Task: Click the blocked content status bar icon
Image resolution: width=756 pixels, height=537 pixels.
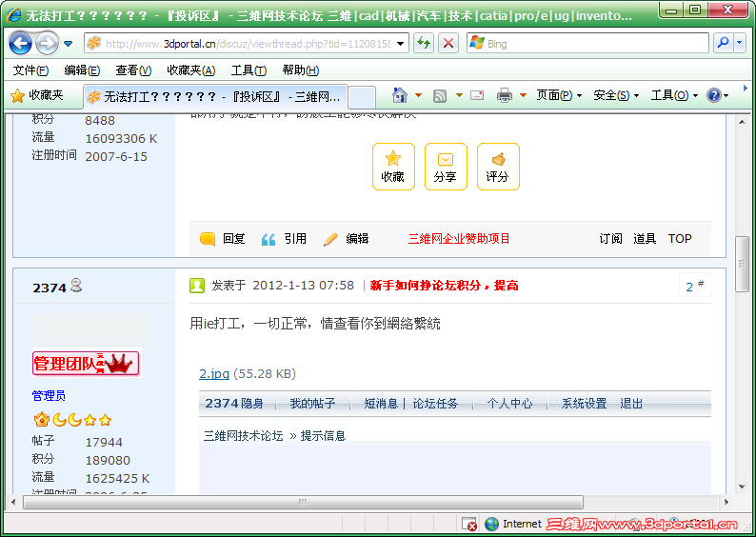Action: (469, 524)
